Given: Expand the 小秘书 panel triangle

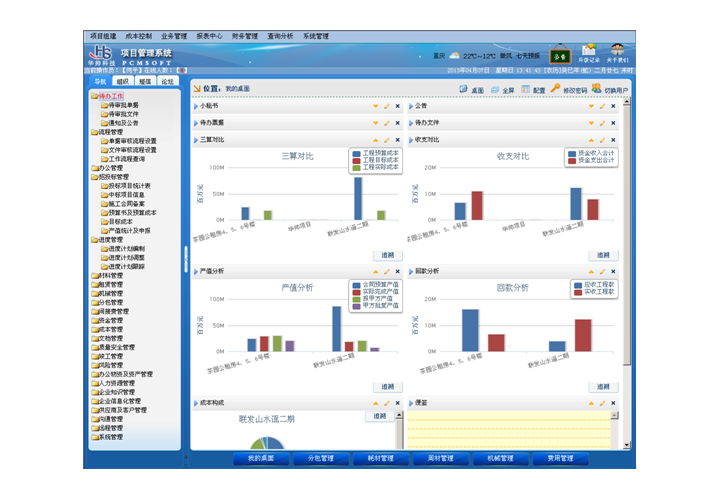Looking at the screenshot, I should 195,106.
